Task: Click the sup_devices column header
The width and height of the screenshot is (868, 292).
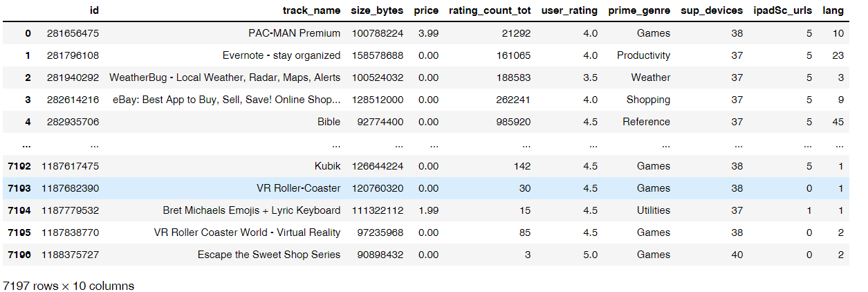Action: (712, 11)
